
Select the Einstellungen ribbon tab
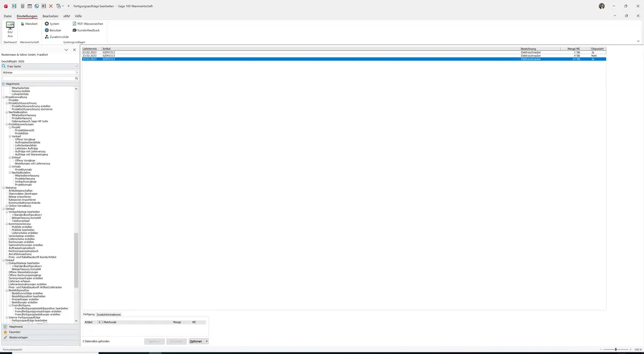click(27, 16)
